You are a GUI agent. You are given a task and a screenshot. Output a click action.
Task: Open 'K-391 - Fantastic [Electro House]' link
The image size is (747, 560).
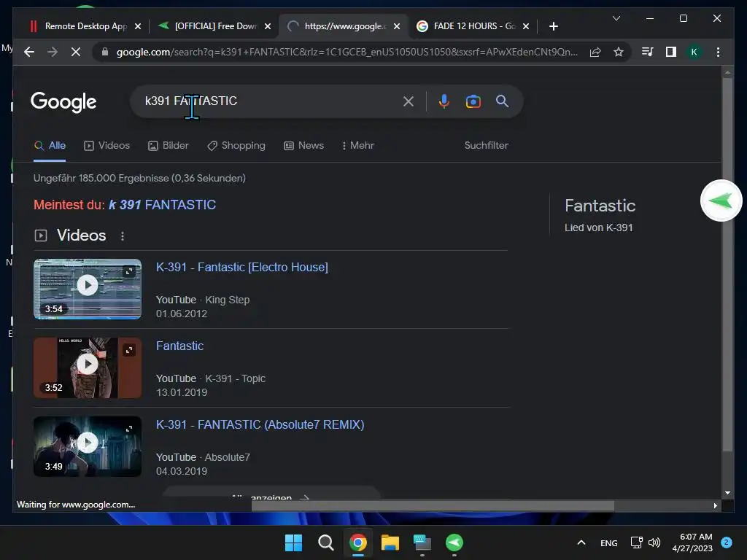coord(242,267)
